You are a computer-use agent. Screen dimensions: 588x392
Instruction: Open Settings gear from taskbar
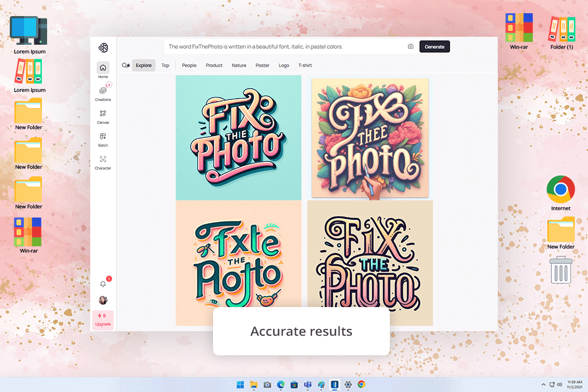[x=348, y=385]
